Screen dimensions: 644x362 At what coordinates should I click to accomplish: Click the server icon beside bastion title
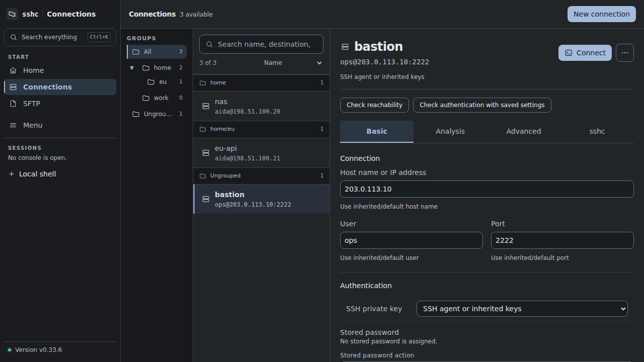pos(345,47)
